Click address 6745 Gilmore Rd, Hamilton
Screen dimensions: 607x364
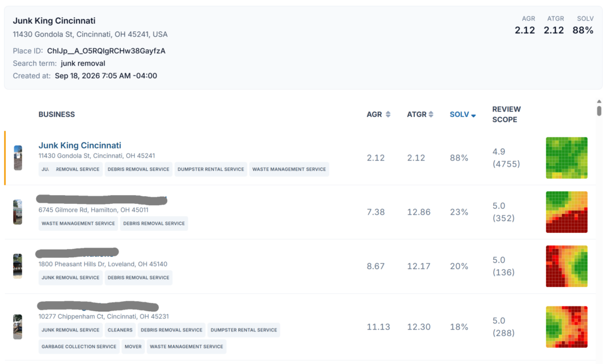pyautogui.click(x=93, y=210)
